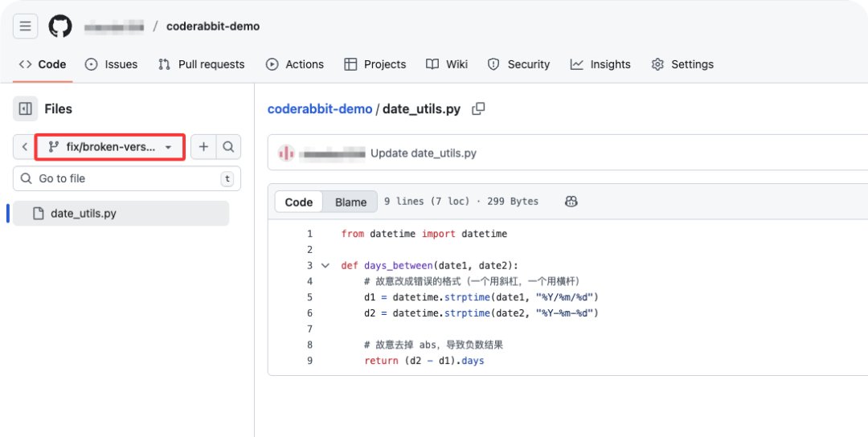Viewport: 868px width, 437px height.
Task: Open the Issues tab
Action: [111, 64]
